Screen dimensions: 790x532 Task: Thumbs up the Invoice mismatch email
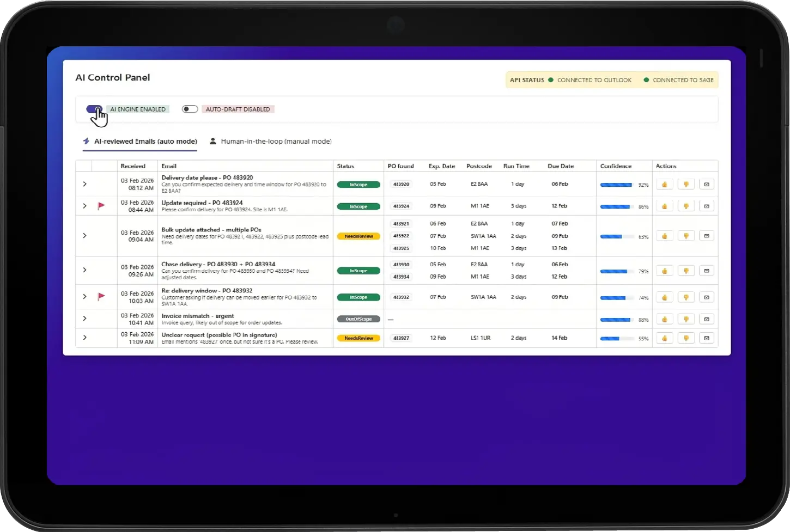tap(665, 319)
